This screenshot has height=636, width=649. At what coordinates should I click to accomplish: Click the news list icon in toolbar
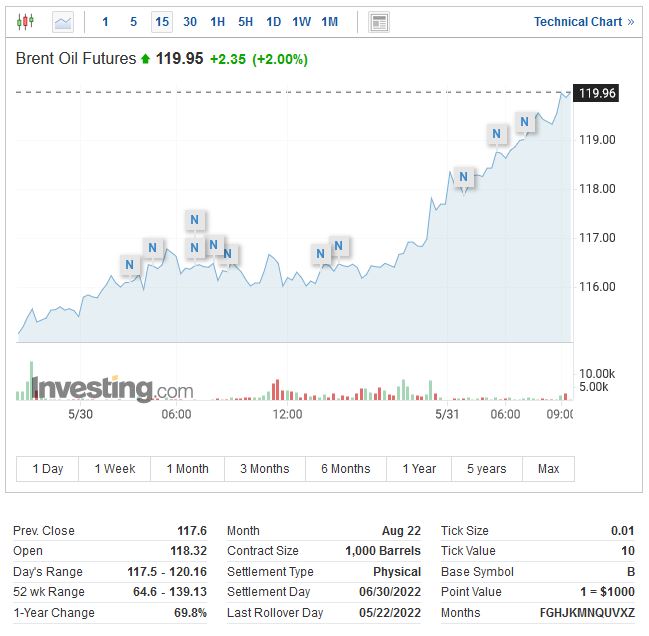tap(379, 21)
